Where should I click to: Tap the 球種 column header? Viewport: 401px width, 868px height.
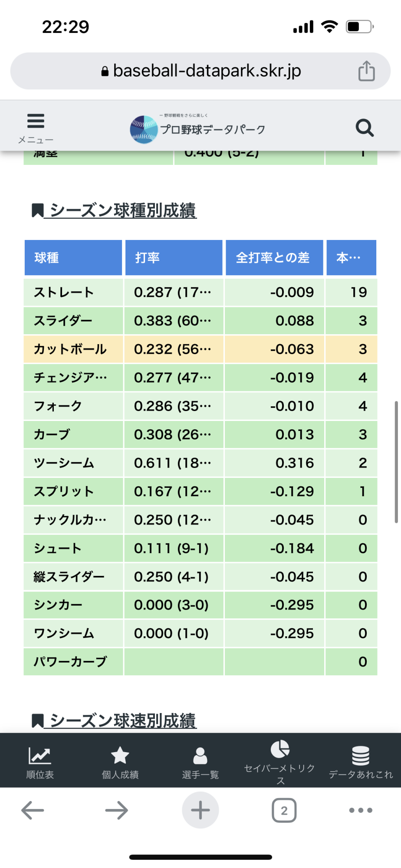(x=73, y=258)
